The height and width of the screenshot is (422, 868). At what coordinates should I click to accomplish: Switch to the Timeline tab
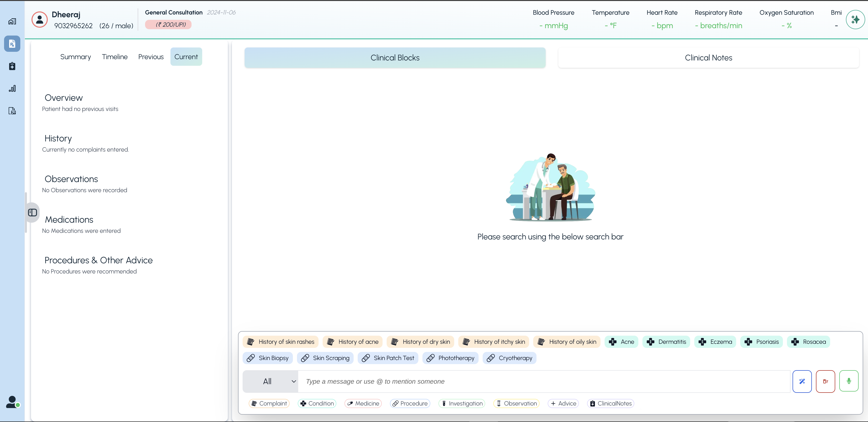click(115, 57)
